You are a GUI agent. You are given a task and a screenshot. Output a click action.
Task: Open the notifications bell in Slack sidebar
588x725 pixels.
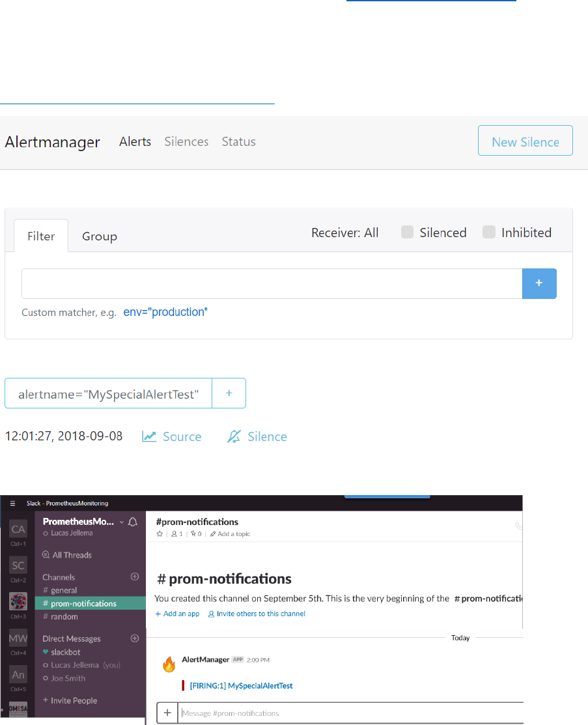pos(133,522)
